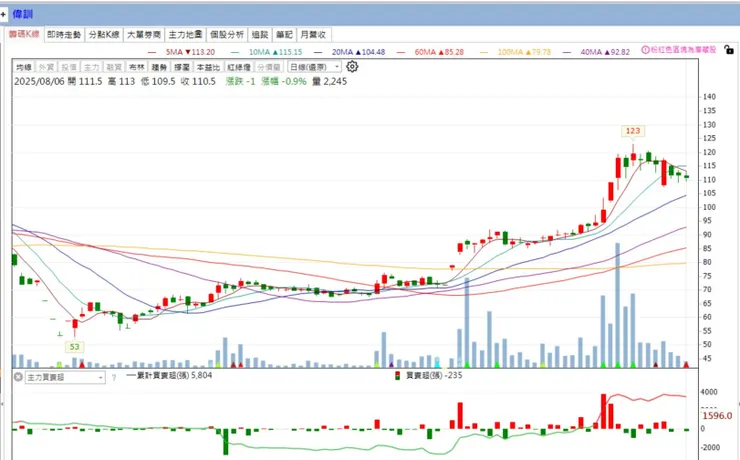
Task: Toggle the 融資 overlay button
Action: click(x=114, y=67)
